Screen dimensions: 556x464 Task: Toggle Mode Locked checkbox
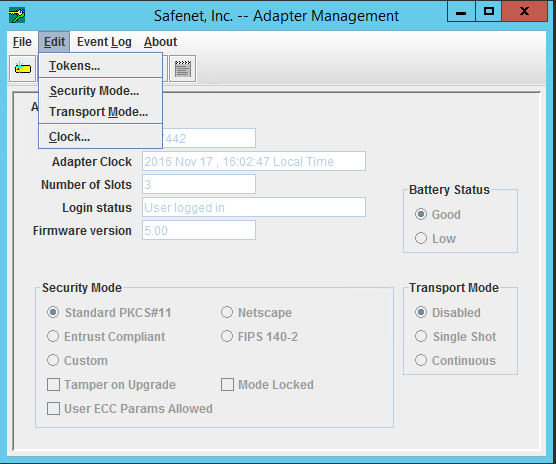(x=267, y=385)
